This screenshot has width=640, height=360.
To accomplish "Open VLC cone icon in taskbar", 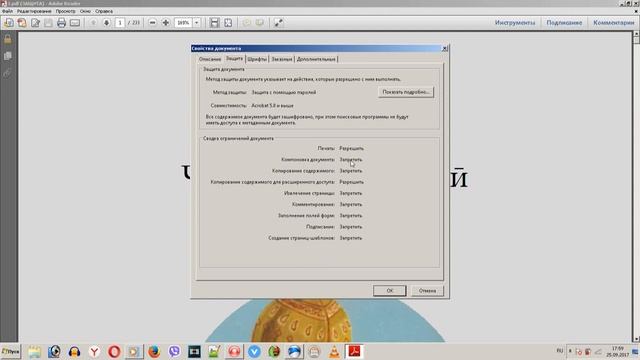I will 334,351.
